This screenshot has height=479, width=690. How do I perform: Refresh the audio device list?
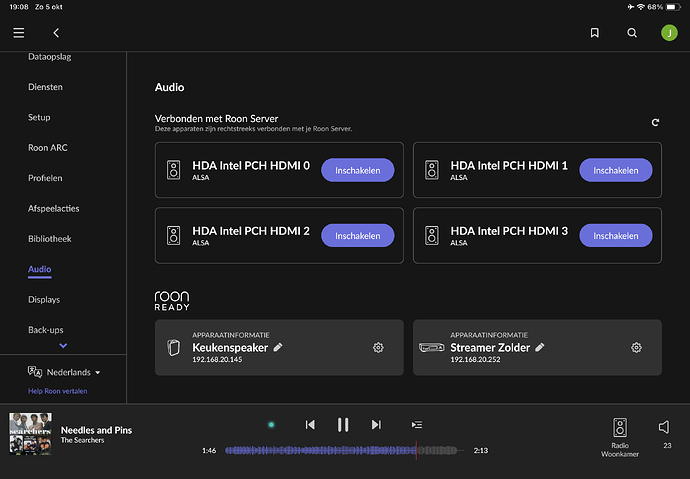point(655,122)
